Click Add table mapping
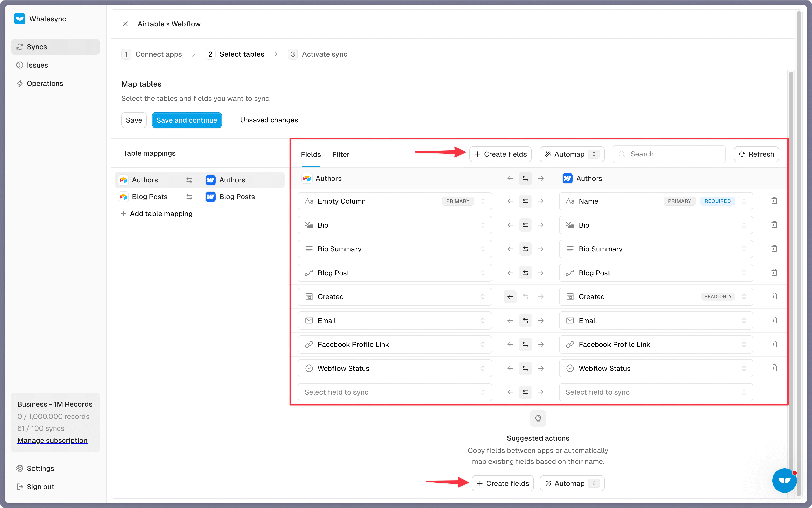 coord(156,214)
